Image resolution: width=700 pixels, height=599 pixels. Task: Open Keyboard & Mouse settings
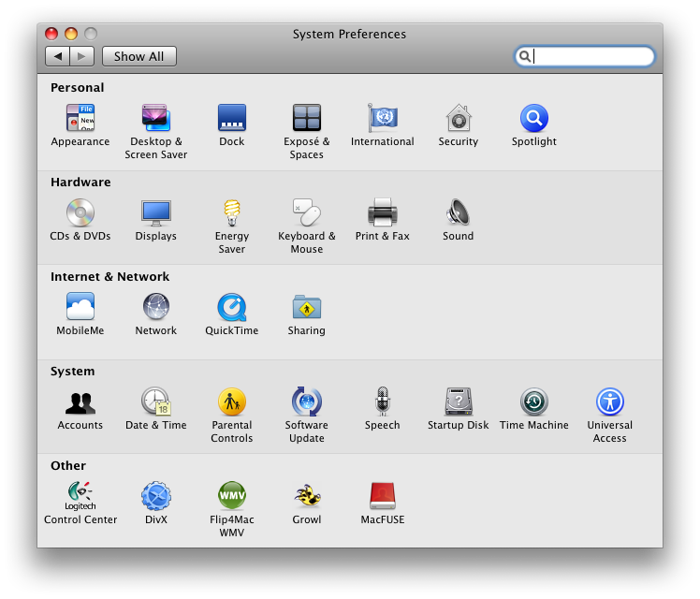coord(307,213)
